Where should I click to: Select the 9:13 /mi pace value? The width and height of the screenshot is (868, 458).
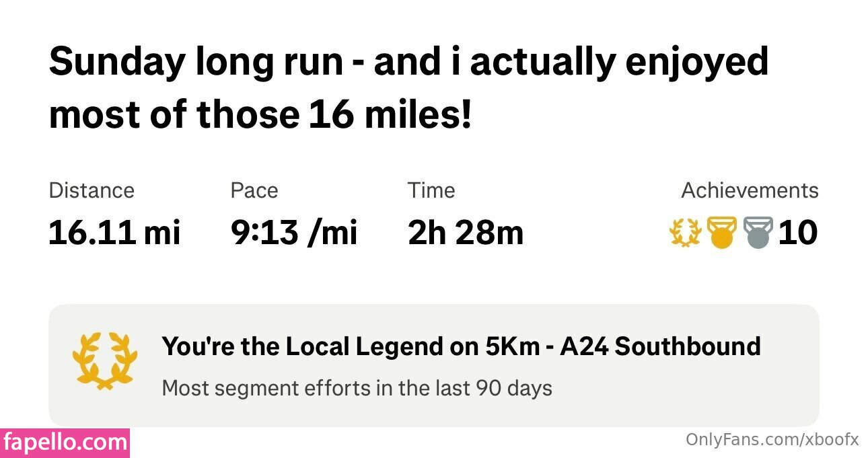pos(293,233)
